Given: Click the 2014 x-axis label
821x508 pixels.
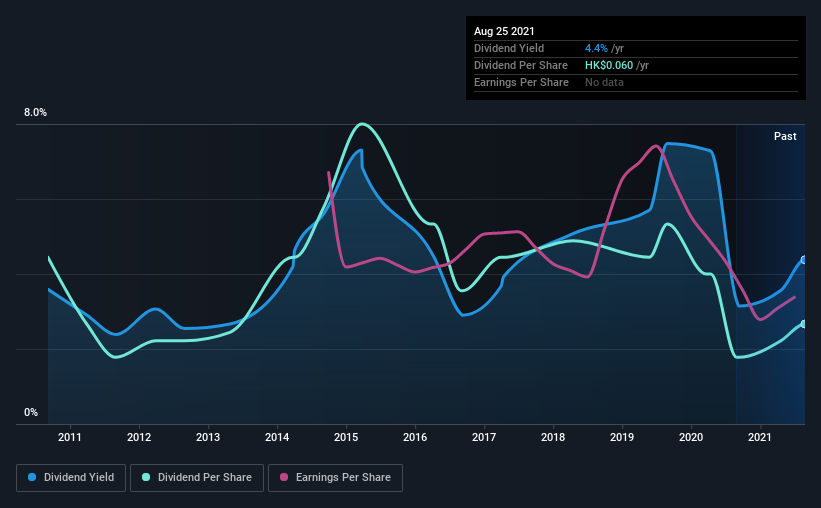Looking at the screenshot, I should pos(277,437).
